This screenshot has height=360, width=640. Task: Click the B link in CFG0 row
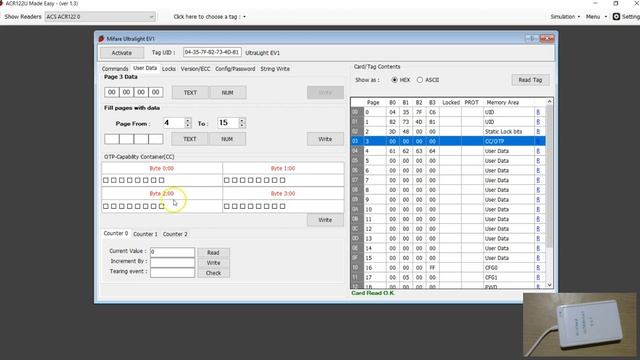[x=538, y=268]
